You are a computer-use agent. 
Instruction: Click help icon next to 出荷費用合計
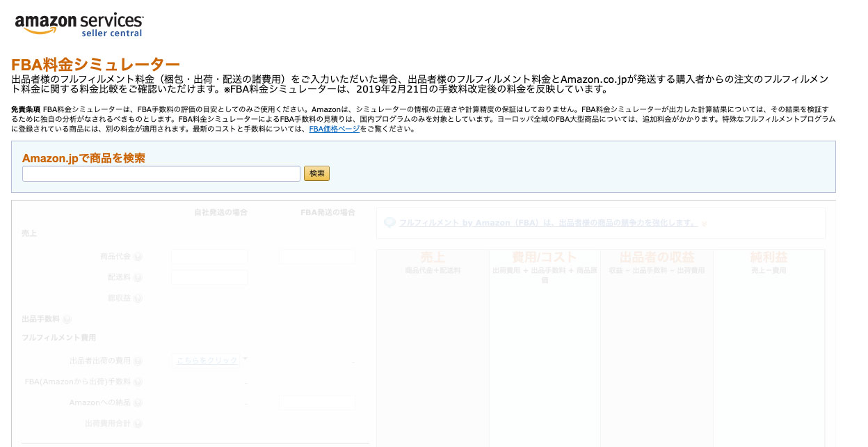[138, 423]
